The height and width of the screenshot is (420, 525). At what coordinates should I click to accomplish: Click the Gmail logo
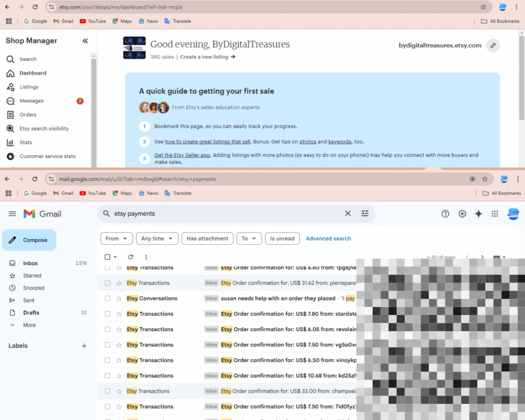[42, 214]
